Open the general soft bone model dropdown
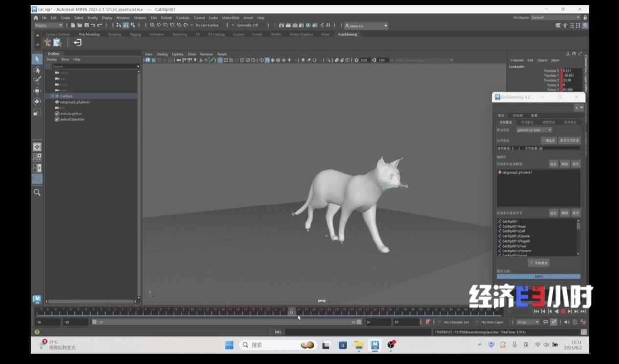The width and height of the screenshot is (619, 364). tap(534, 130)
